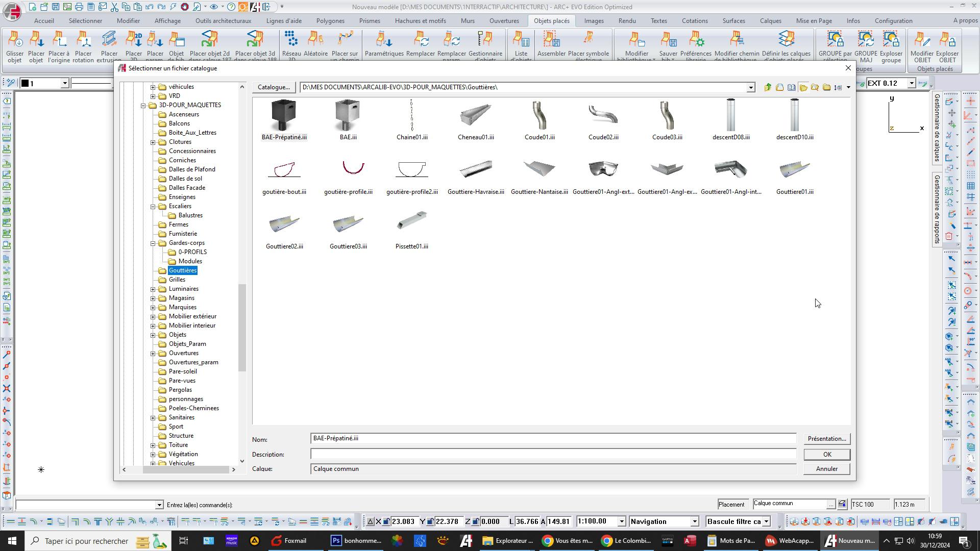Viewport: 980px width, 551px height.
Task: Click Exploser groupe icon
Action: 891,46
